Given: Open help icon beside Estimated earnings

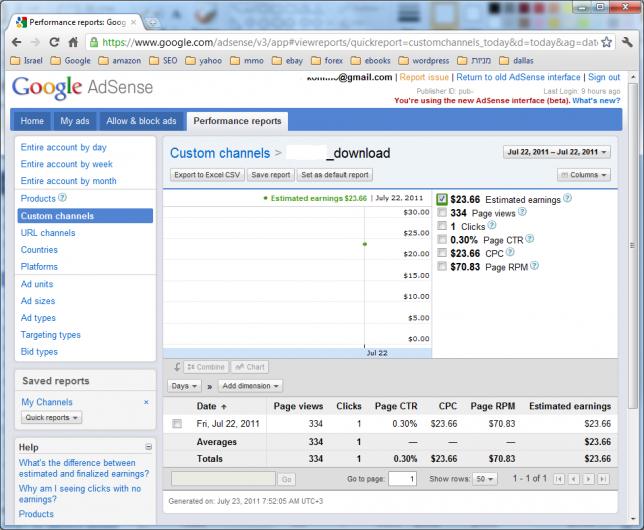Looking at the screenshot, I should tap(567, 198).
